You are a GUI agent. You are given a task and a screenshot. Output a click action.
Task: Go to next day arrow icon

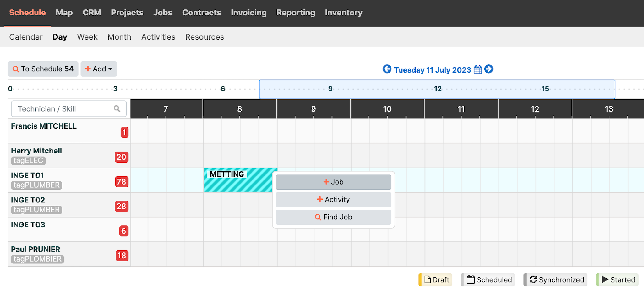pyautogui.click(x=489, y=69)
